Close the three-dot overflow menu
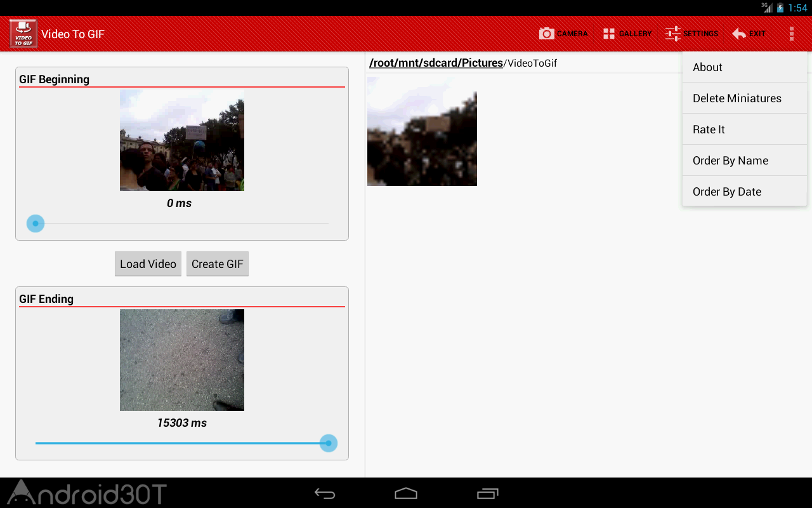Screen dimensions: 812x508 pos(792,34)
